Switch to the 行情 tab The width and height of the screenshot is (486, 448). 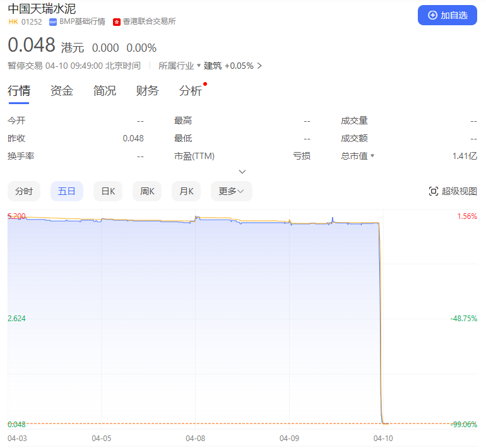click(x=19, y=91)
